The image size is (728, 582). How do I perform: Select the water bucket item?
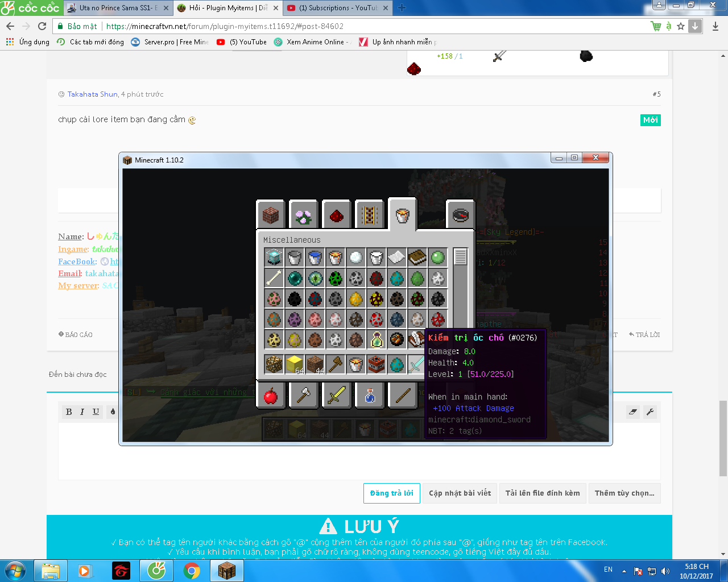(x=315, y=257)
